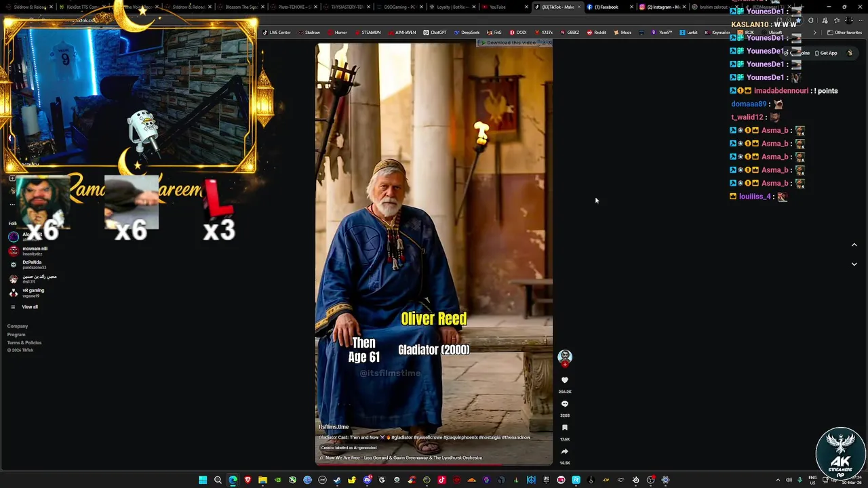Go to the previous video with the up chevron
This screenshot has width=868, height=488.
(x=854, y=245)
